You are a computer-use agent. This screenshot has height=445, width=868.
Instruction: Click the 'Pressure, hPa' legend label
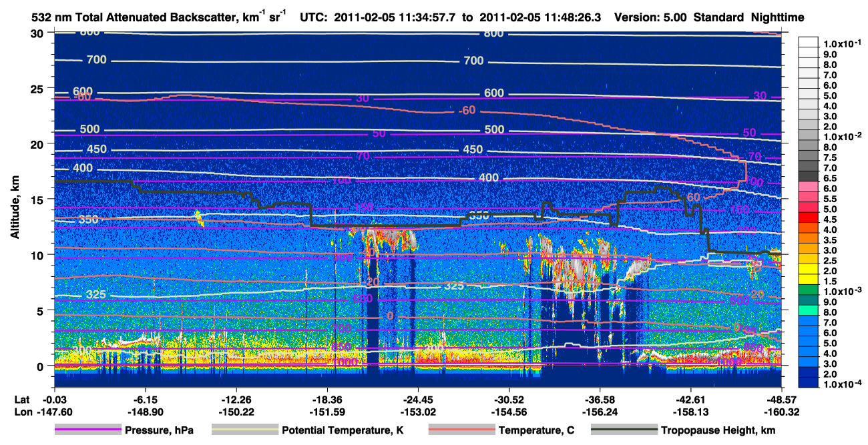(160, 431)
